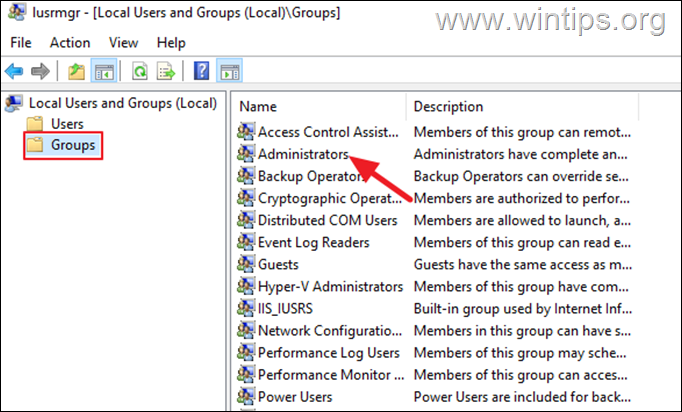The image size is (682, 412).
Task: Click the Access Control Assist group icon
Action: click(x=246, y=131)
